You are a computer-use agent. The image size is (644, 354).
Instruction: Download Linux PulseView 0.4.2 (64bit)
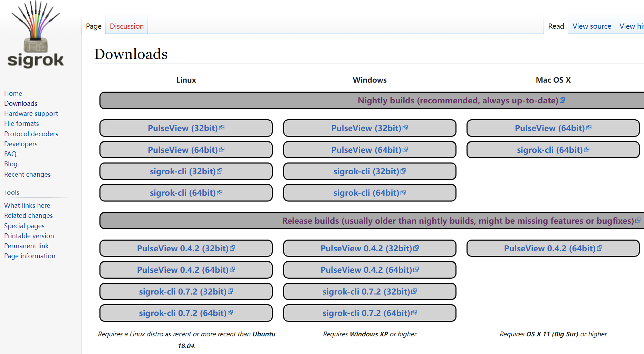tap(186, 270)
